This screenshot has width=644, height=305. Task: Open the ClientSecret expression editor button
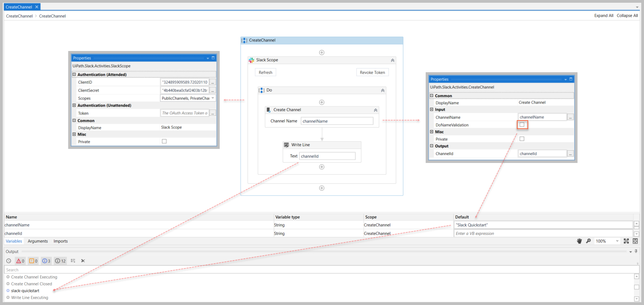(x=213, y=90)
